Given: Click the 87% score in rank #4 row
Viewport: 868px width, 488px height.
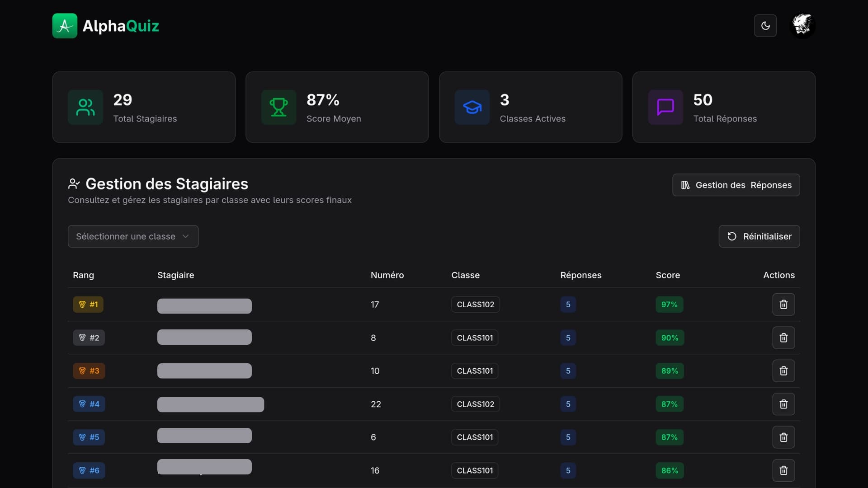Looking at the screenshot, I should [x=669, y=404].
